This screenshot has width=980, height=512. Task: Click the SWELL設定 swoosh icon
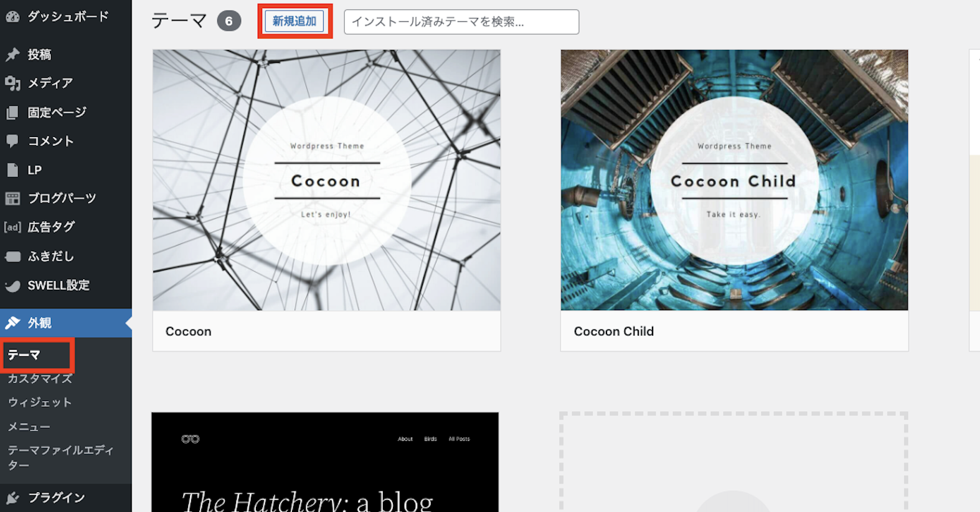coord(12,286)
